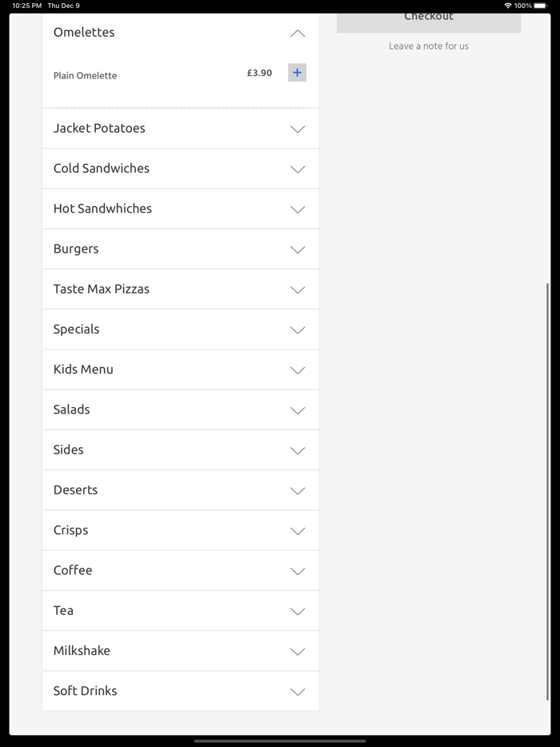The image size is (560, 747).
Task: Add Plain Omelette using the plus icon
Action: pyautogui.click(x=297, y=73)
